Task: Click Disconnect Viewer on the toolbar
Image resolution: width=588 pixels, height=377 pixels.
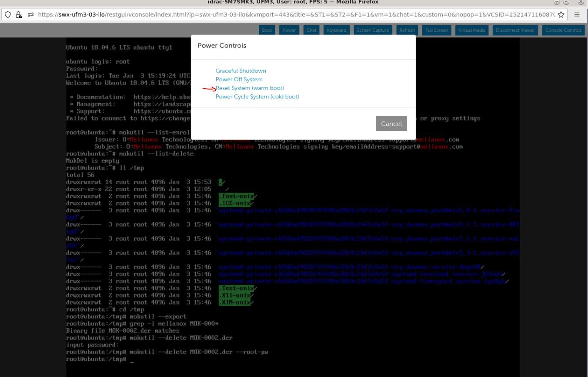Action: point(515,30)
